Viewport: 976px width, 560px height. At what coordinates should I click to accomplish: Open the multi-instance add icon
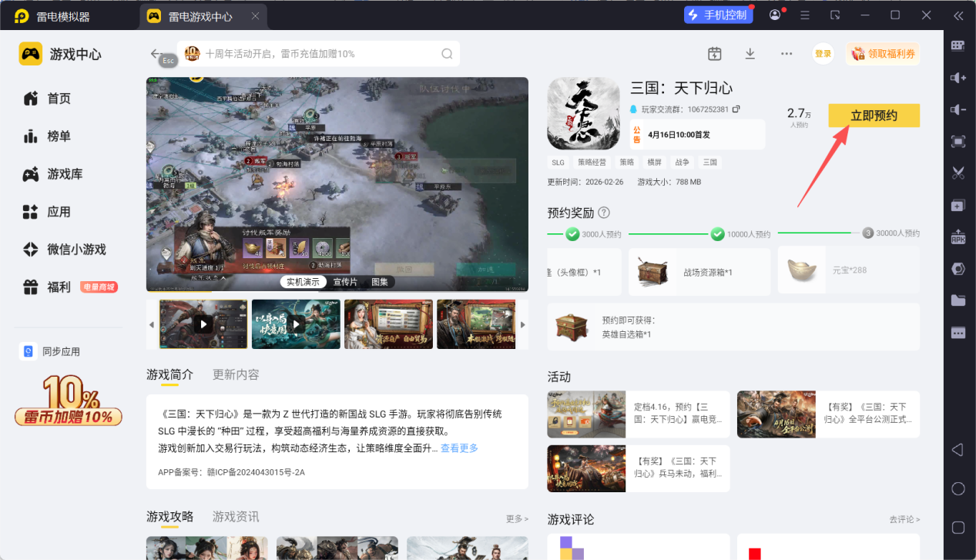958,206
